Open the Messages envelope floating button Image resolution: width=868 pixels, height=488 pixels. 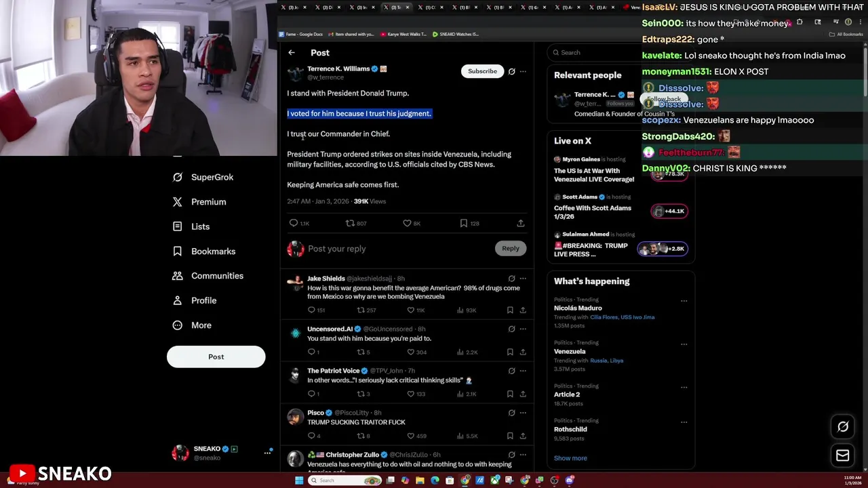pyautogui.click(x=843, y=455)
